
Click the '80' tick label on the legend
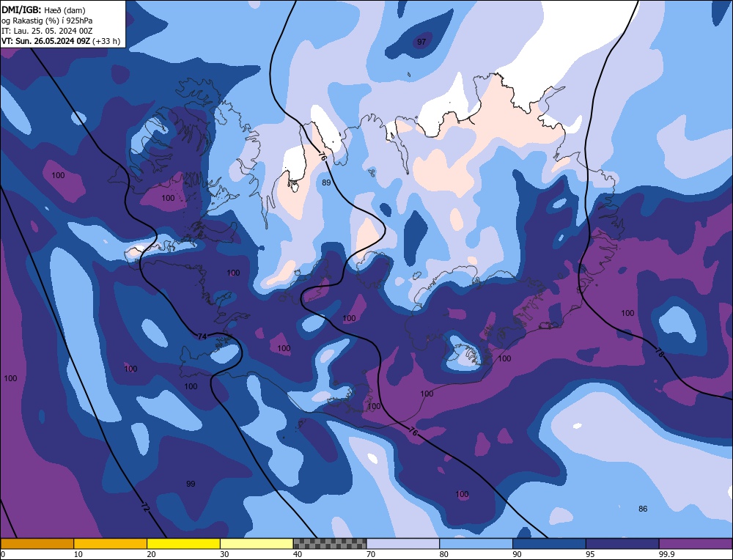444,554
